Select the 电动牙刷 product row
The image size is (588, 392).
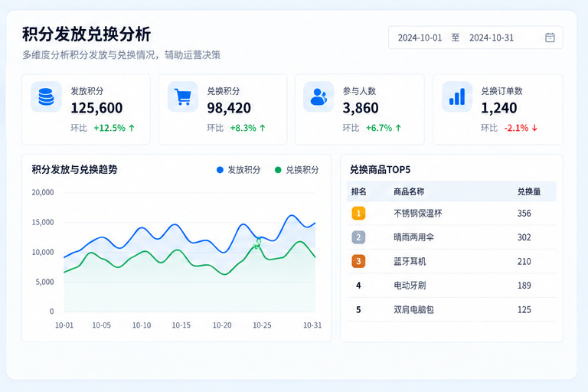click(452, 286)
